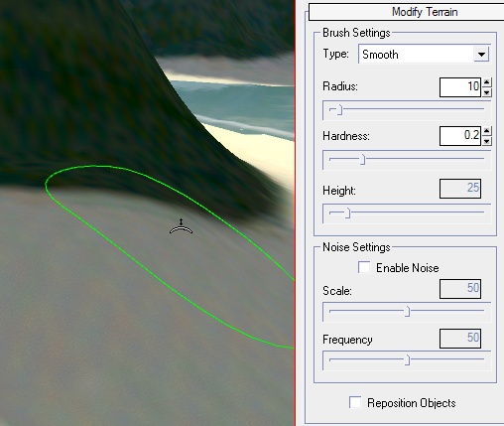Viewport: 504px width, 426px height.
Task: Click the Frequency value field
Action: [460, 339]
